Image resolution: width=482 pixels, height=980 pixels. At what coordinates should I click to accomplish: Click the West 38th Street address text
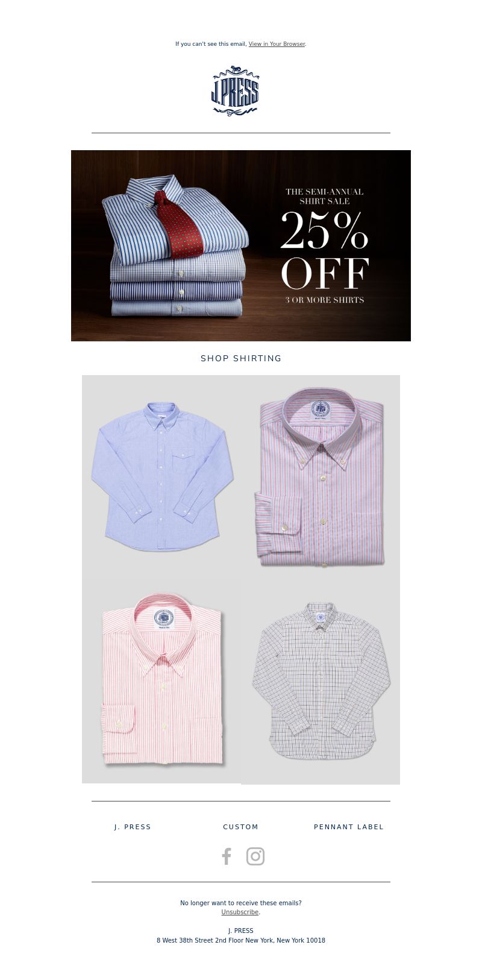(x=241, y=940)
